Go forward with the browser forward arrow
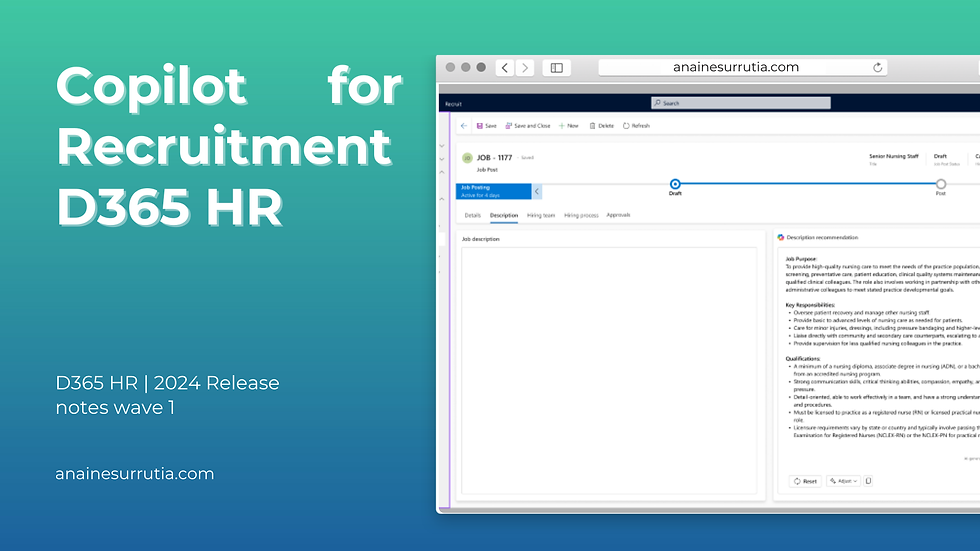The width and height of the screenshot is (980, 551). pos(525,67)
